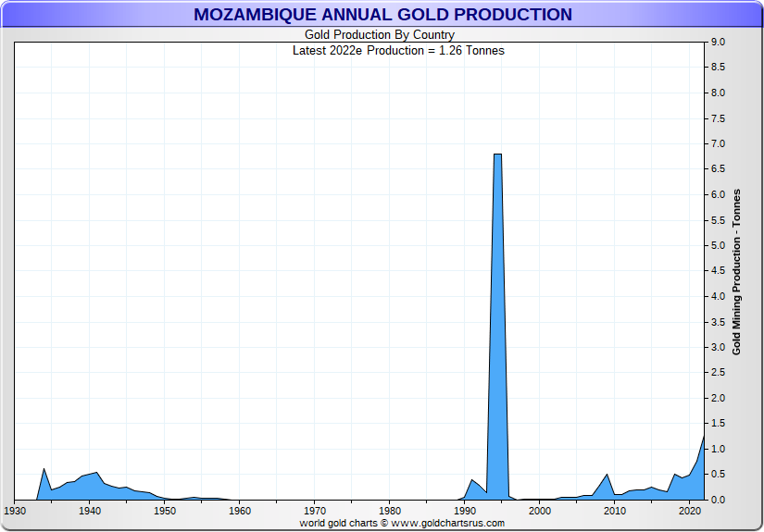Screen dimensions: 764x532
Task: Click the Gold Mining Production axis title
Action: point(737,272)
